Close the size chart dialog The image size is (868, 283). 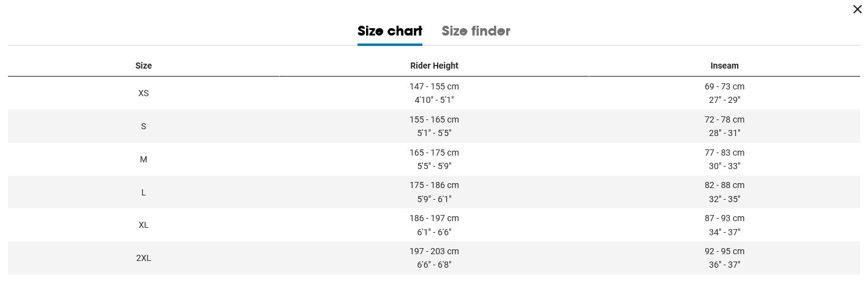[x=857, y=9]
